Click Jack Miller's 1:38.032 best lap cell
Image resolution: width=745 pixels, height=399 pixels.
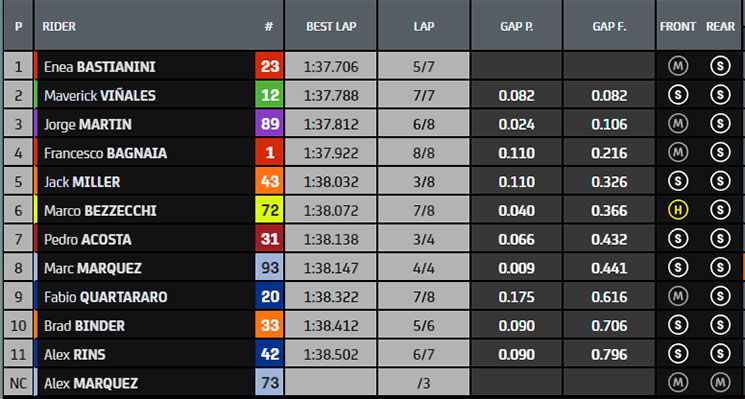coord(331,182)
